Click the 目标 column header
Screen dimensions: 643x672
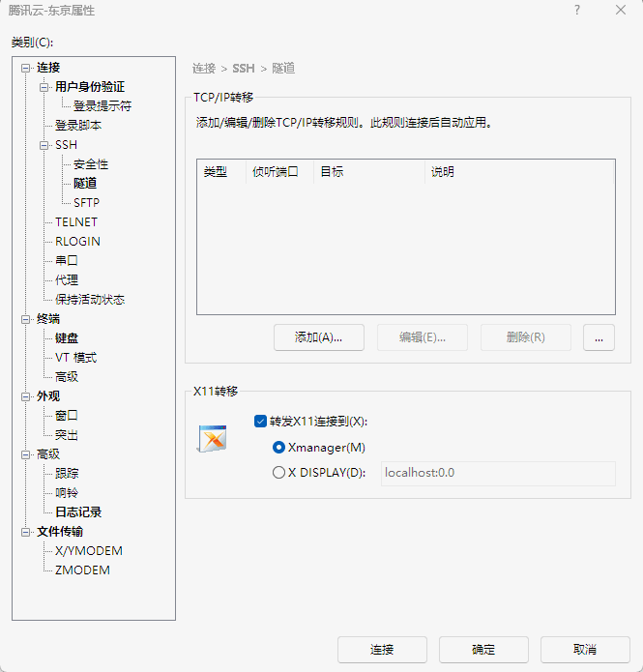tap(369, 172)
